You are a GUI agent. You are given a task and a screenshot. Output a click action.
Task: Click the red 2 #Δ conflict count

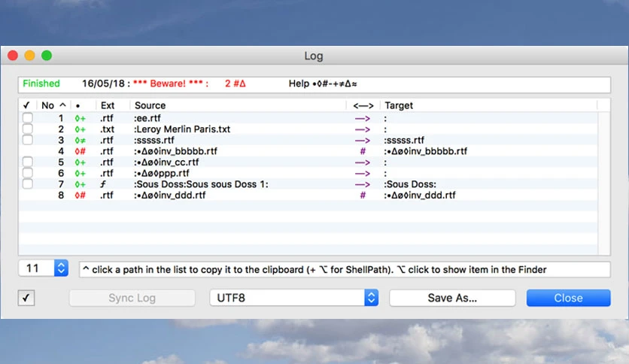click(x=235, y=83)
